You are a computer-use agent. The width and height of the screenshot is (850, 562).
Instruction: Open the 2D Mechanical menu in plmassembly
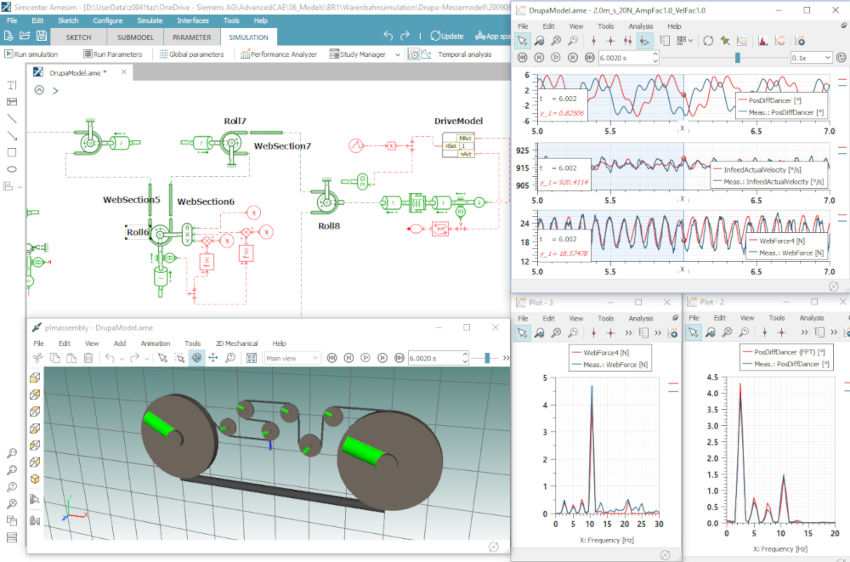pos(236,343)
